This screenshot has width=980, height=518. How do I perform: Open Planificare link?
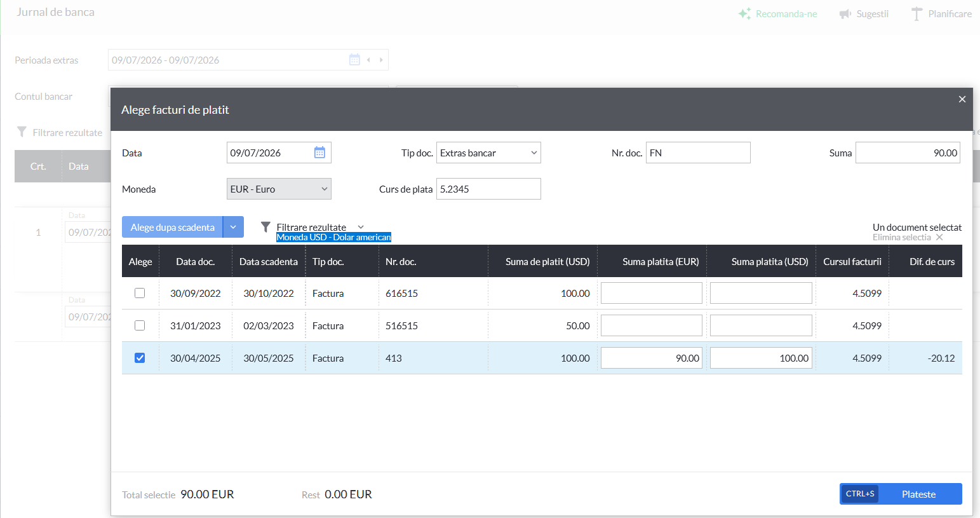tap(950, 14)
